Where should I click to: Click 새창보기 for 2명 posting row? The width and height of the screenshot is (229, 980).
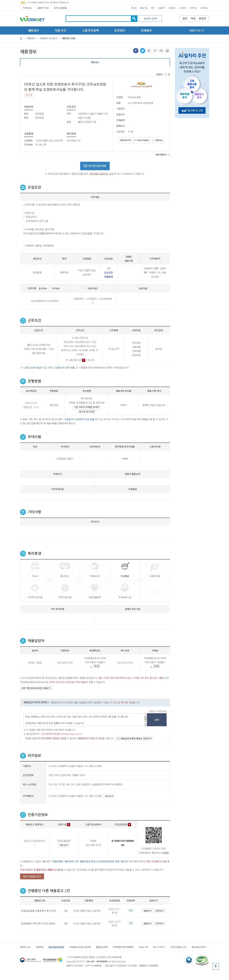[148, 911]
